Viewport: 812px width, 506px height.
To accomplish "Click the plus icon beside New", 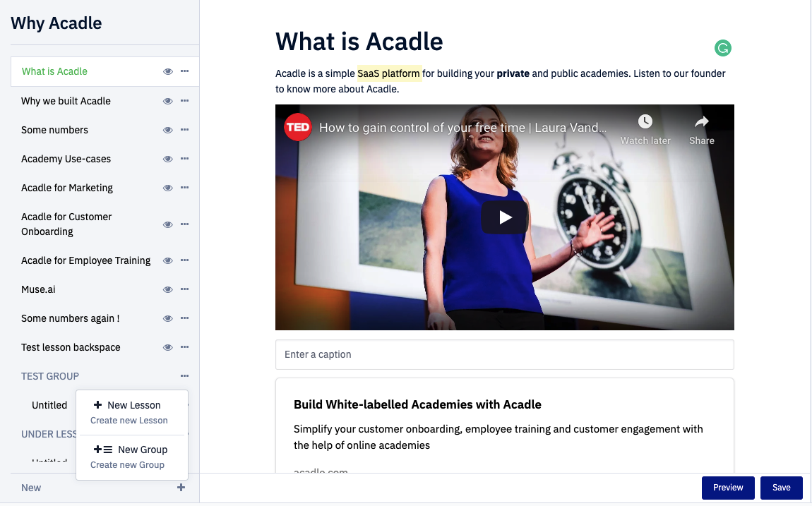I will [x=181, y=488].
